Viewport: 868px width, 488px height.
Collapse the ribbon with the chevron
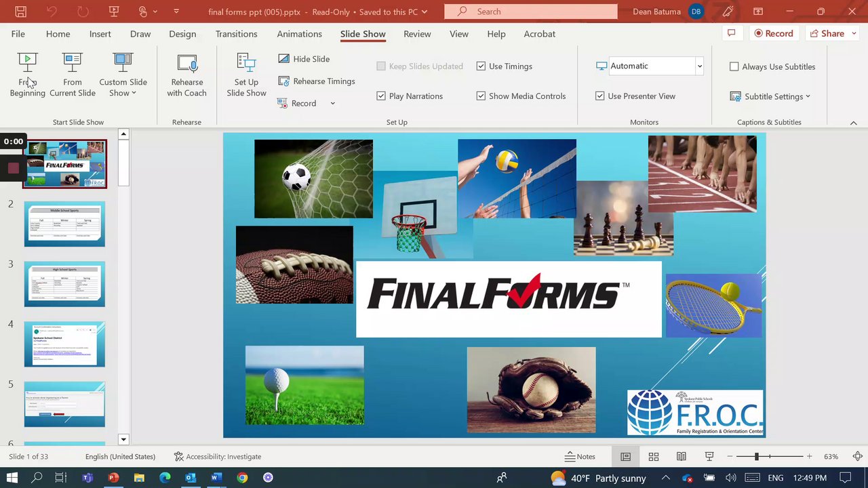(x=854, y=123)
